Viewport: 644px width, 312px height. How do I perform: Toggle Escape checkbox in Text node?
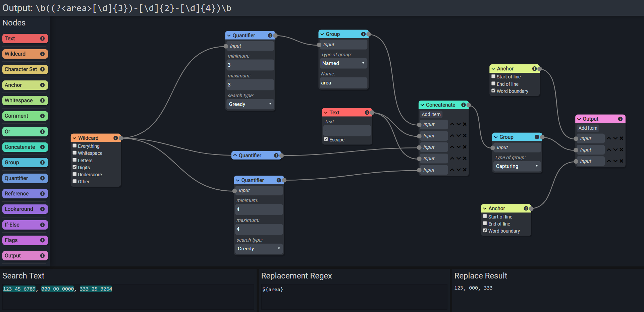point(326,139)
